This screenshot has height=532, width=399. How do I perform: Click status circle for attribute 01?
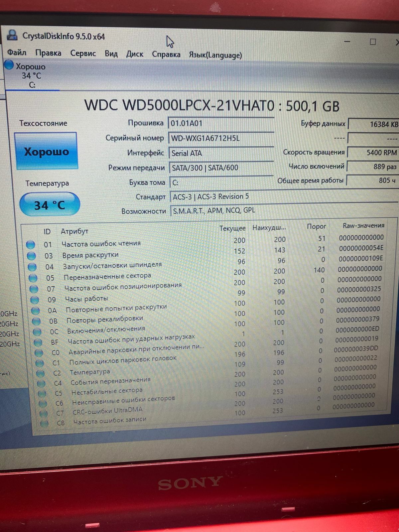pyautogui.click(x=31, y=245)
